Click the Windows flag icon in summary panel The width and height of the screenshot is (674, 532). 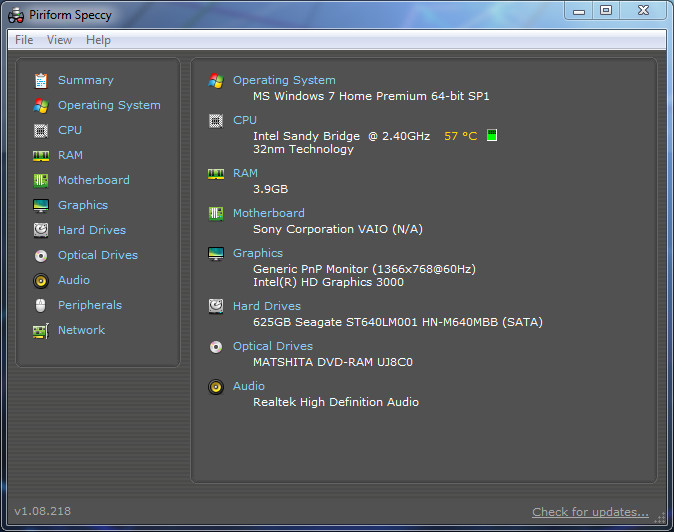pos(216,80)
